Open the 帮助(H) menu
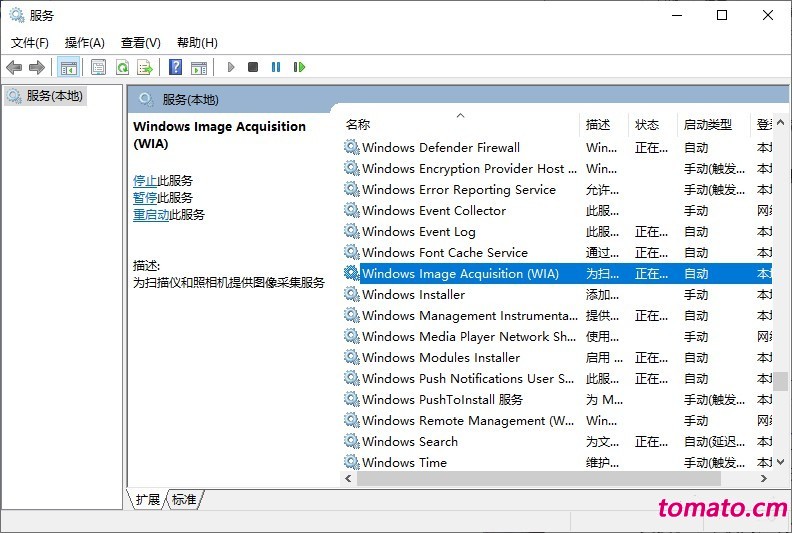Screen dimensions: 792x533 [197, 42]
